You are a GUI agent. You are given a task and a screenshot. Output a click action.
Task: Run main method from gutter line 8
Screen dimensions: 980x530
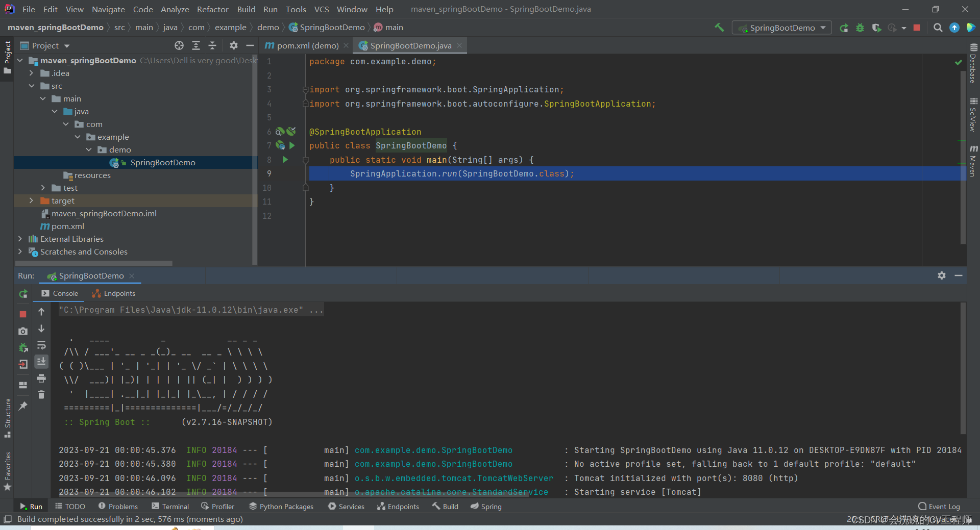tap(285, 160)
